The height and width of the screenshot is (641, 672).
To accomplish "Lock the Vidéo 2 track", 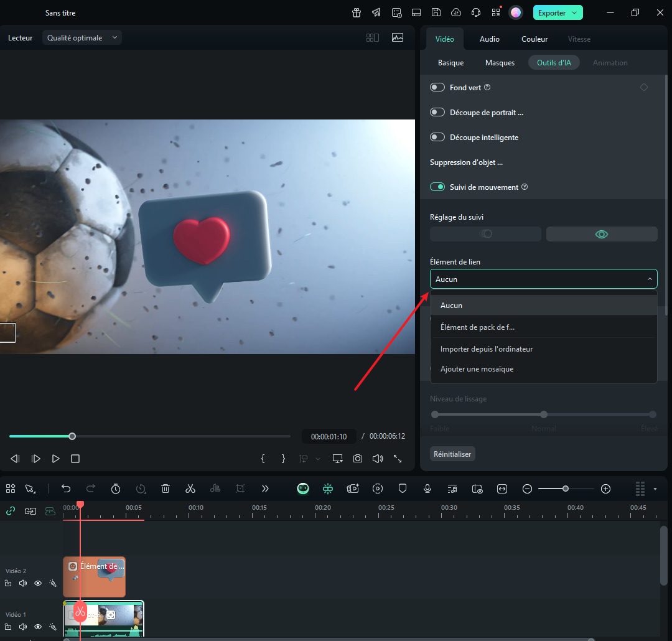I will [x=8, y=583].
